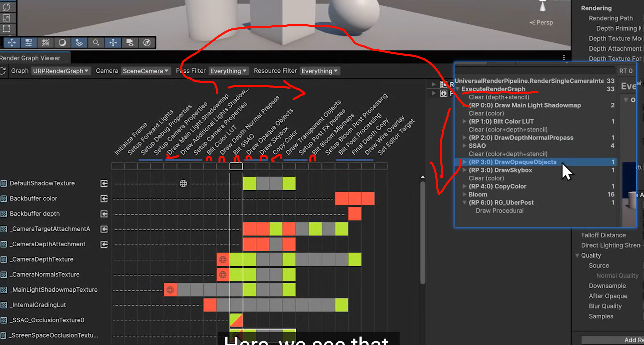Open the Pass Filter Everything dropdown
644x345 pixels.
[x=229, y=71]
